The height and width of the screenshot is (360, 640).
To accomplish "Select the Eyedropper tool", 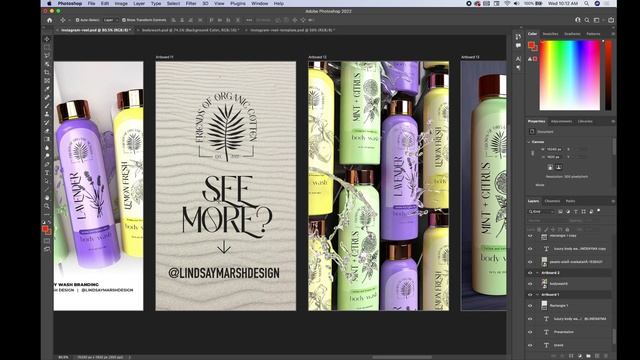I will point(47,89).
